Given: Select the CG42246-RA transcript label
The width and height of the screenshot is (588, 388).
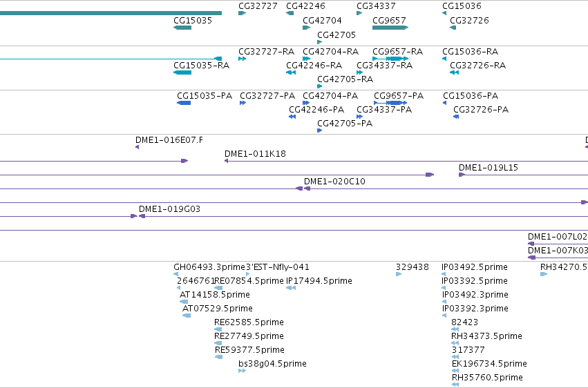Looking at the screenshot, I should pos(314,66).
